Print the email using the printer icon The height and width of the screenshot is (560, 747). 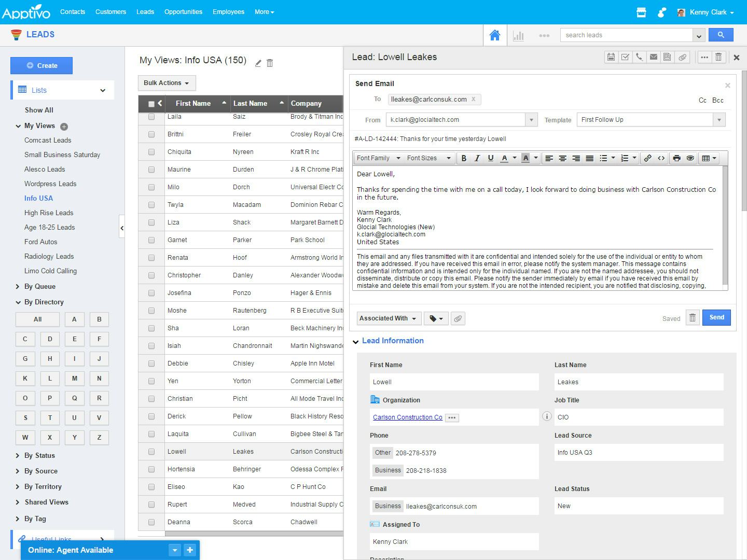(x=677, y=158)
